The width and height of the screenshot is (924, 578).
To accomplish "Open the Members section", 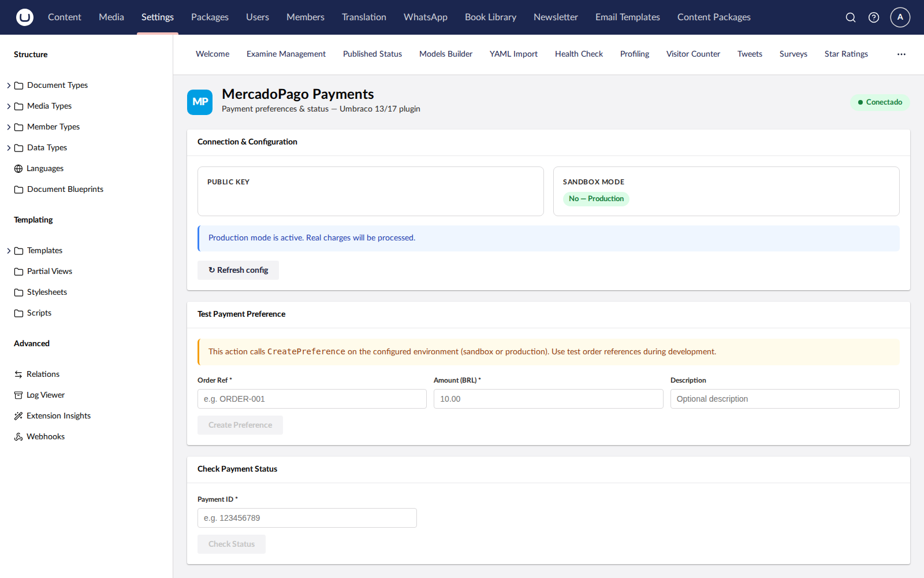I will (x=305, y=17).
